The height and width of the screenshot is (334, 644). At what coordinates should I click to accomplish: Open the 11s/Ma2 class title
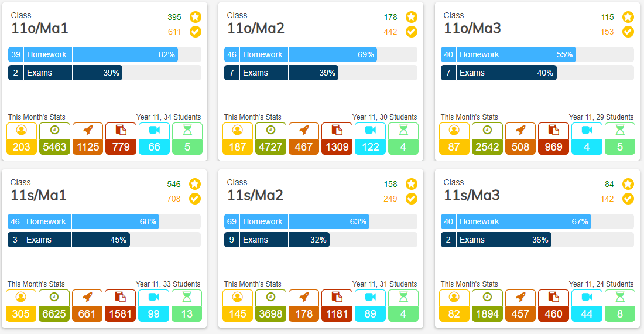click(255, 195)
